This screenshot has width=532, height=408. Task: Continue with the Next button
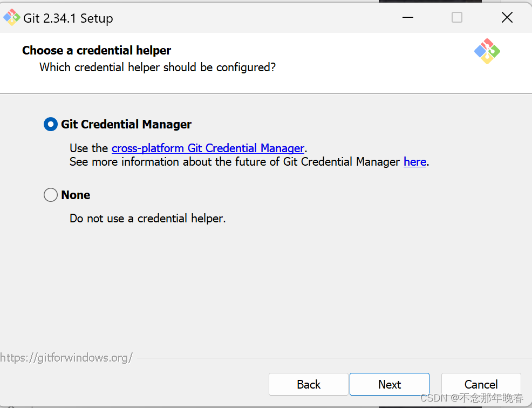390,384
